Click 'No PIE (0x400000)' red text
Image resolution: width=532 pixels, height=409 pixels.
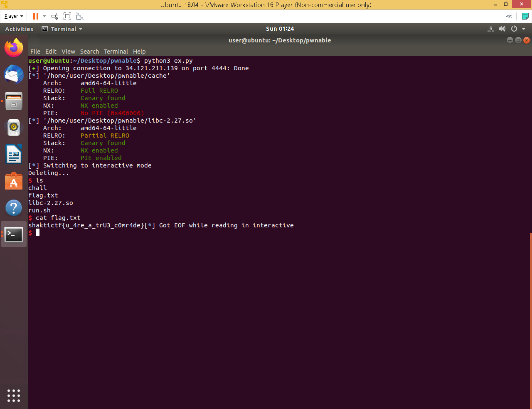click(112, 113)
